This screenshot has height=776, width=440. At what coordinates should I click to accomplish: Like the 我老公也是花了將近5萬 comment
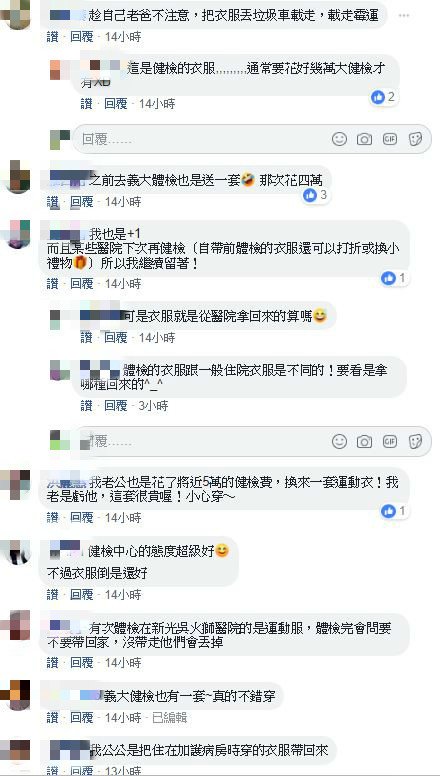coord(52,518)
